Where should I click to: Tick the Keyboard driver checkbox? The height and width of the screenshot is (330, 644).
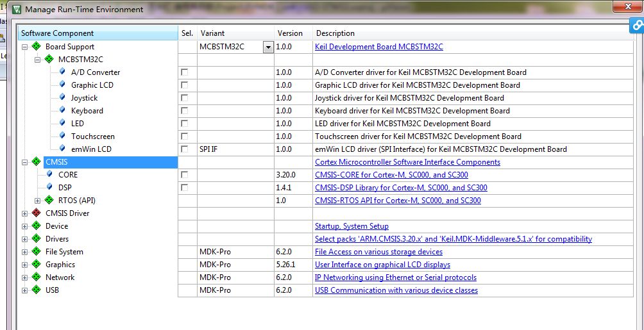tap(184, 110)
